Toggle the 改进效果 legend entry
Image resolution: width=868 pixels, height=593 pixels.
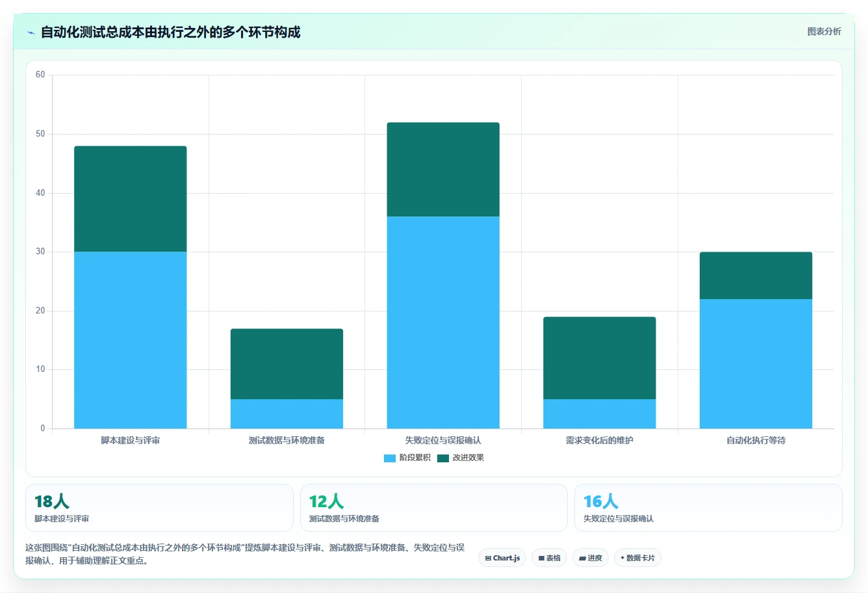click(x=461, y=458)
